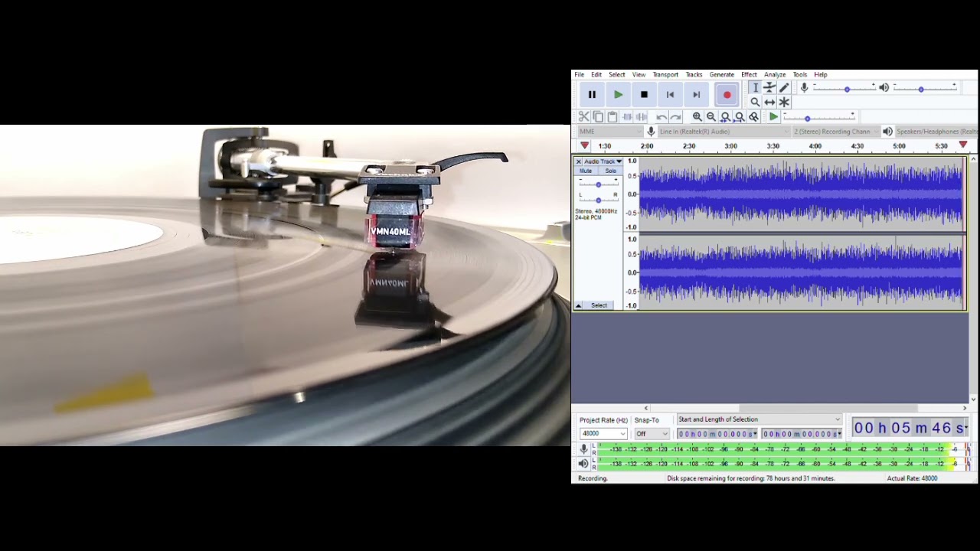Screen dimensions: 980x551
Task: Open the Audio Track name dropdown menu
Action: [x=603, y=161]
